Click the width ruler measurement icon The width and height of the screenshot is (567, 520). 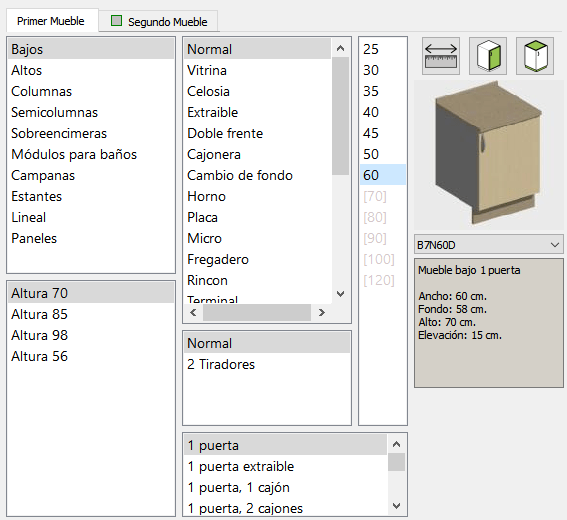(x=441, y=56)
